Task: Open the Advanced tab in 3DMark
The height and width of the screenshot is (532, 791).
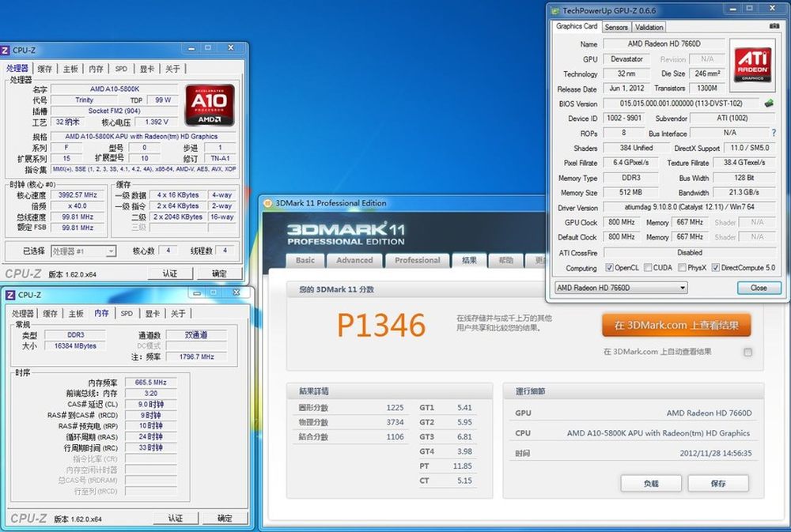Action: (354, 260)
